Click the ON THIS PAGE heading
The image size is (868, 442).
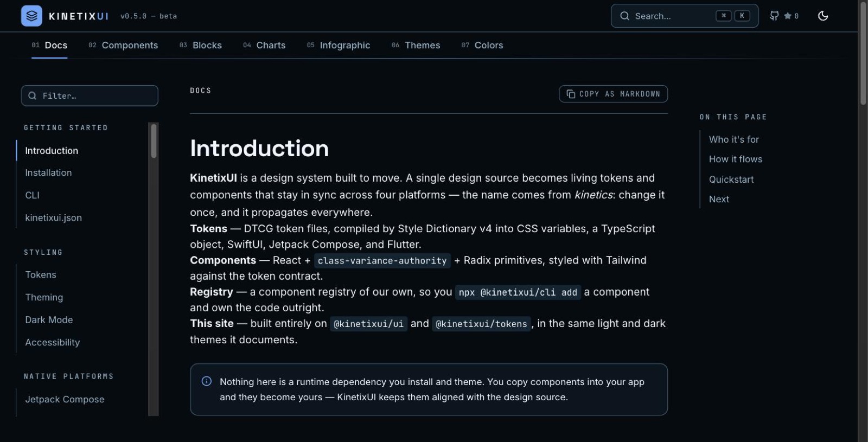pyautogui.click(x=733, y=117)
